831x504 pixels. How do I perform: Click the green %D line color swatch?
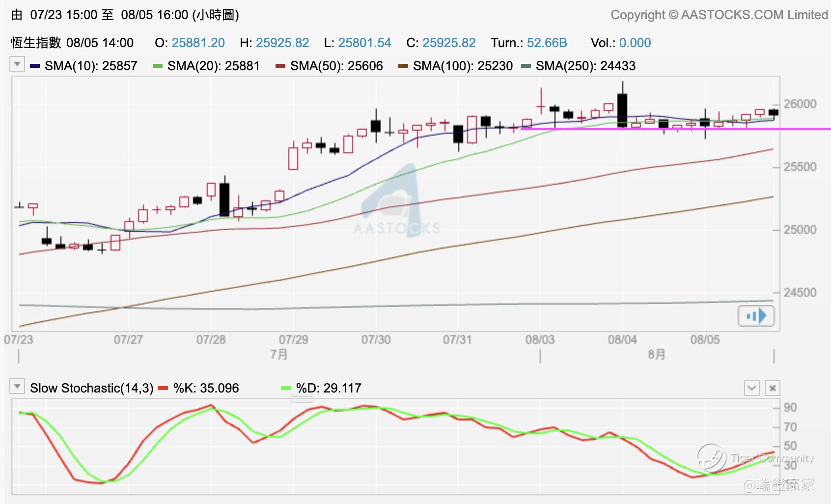coord(286,388)
